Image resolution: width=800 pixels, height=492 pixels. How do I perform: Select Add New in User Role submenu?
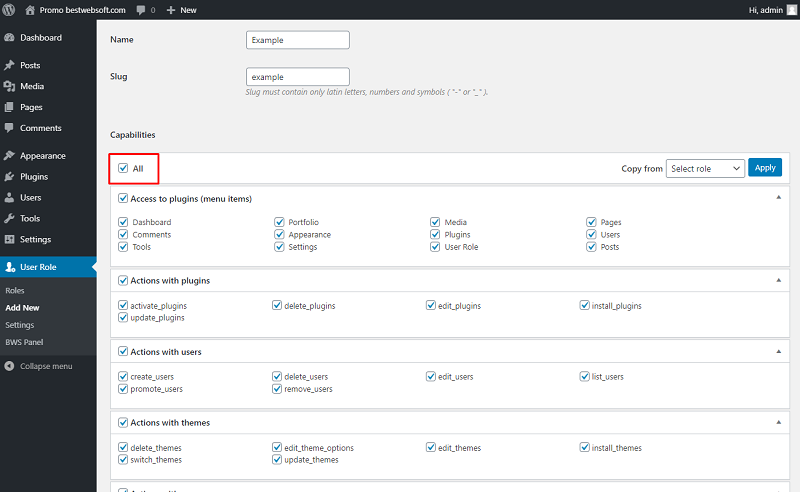22,308
